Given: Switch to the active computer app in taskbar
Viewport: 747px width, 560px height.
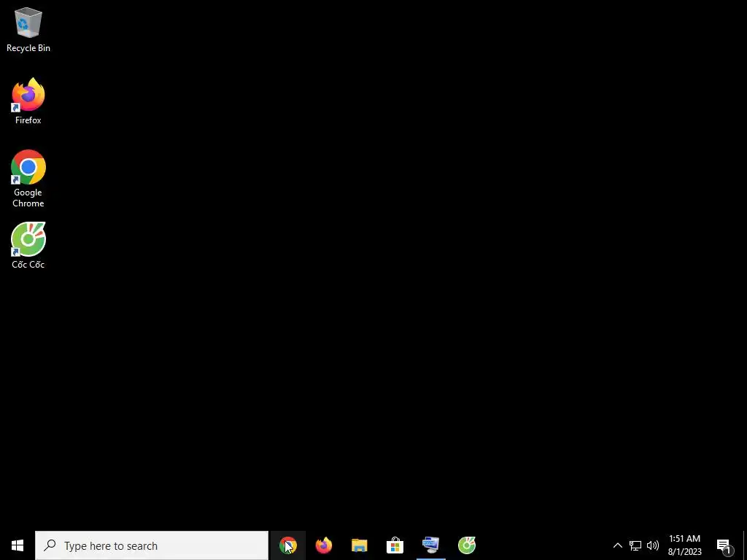Looking at the screenshot, I should pyautogui.click(x=430, y=545).
